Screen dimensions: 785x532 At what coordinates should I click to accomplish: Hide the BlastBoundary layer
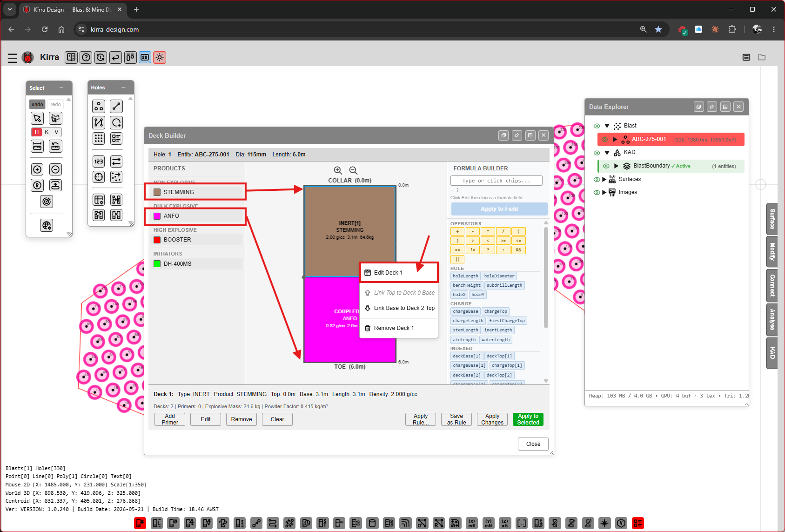click(x=606, y=166)
